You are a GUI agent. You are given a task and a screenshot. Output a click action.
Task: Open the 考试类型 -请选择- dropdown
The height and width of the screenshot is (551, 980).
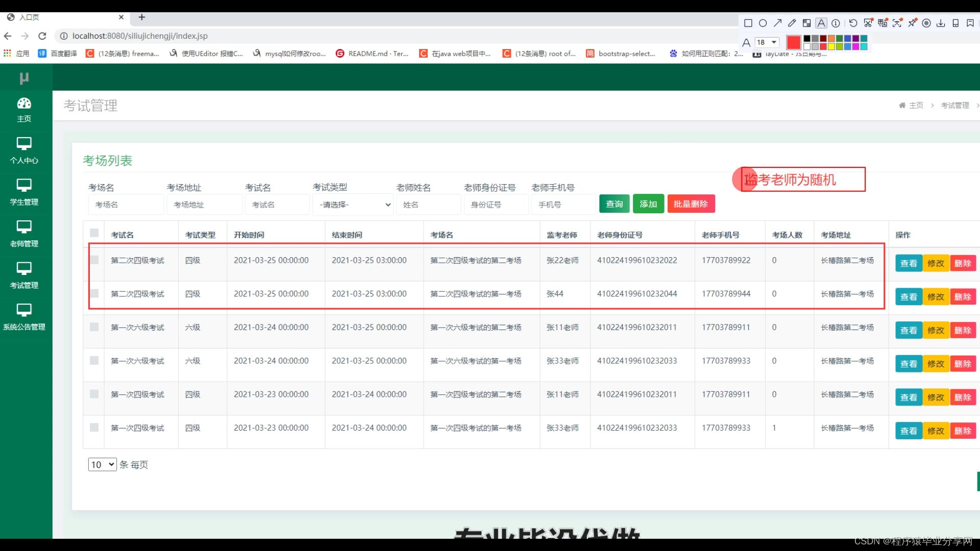(x=353, y=205)
